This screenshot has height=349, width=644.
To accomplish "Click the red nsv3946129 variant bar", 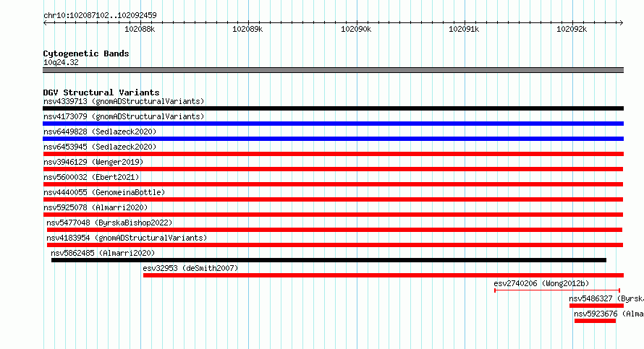I will click(x=333, y=169).
